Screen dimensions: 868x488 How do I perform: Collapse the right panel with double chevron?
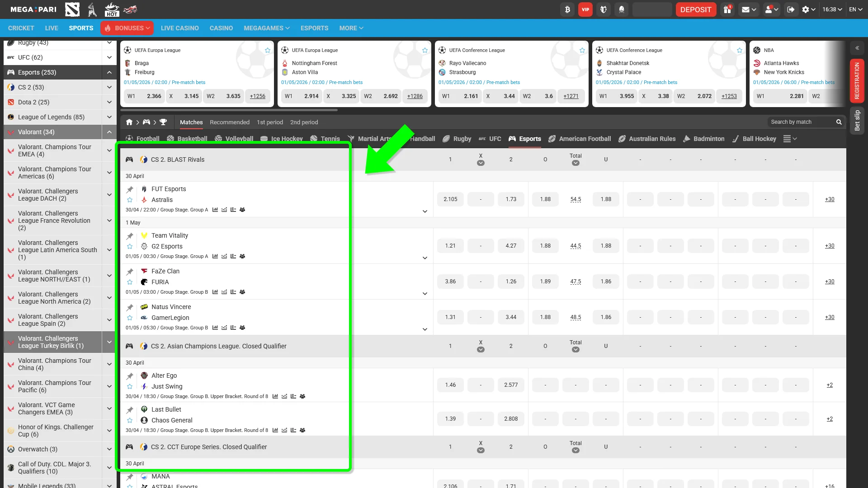point(857,48)
